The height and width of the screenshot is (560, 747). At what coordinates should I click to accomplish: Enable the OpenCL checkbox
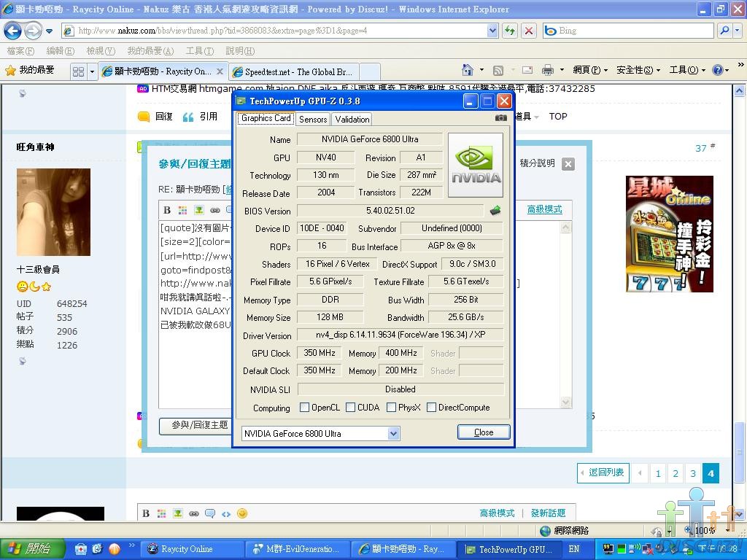point(304,408)
